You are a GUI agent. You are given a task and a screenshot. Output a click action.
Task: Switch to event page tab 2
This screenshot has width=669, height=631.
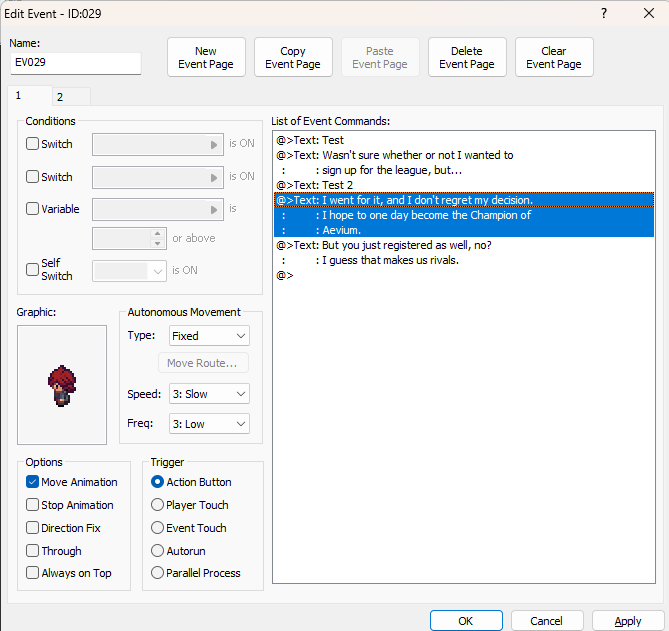tap(60, 97)
